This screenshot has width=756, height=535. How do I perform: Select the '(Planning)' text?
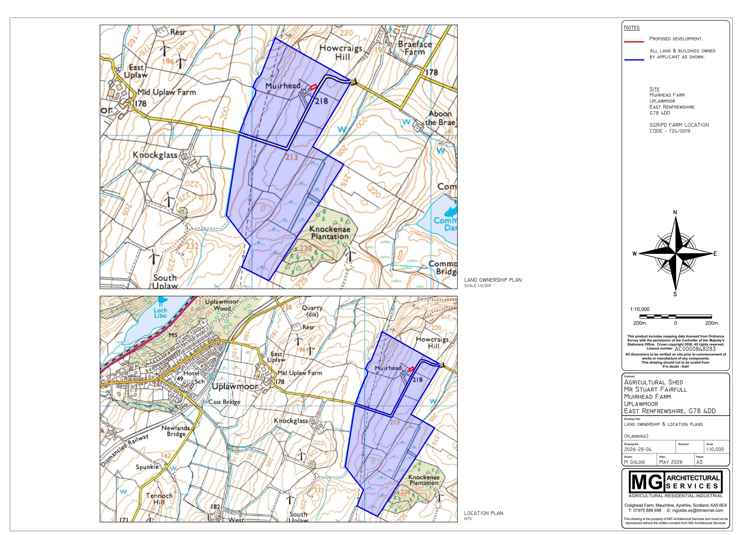(x=636, y=436)
